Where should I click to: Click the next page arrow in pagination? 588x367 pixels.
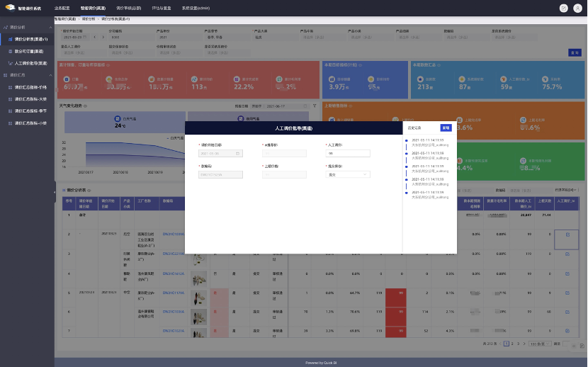coord(524,344)
